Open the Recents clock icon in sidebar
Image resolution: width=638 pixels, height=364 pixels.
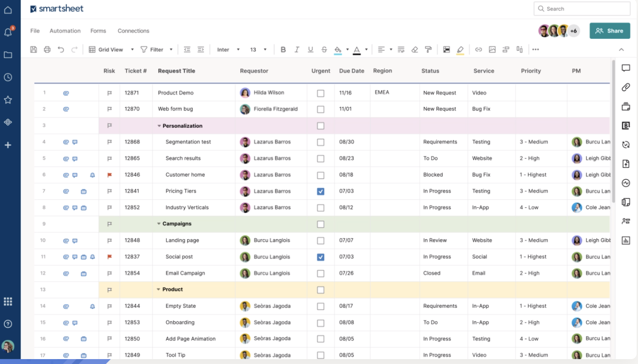(x=8, y=77)
